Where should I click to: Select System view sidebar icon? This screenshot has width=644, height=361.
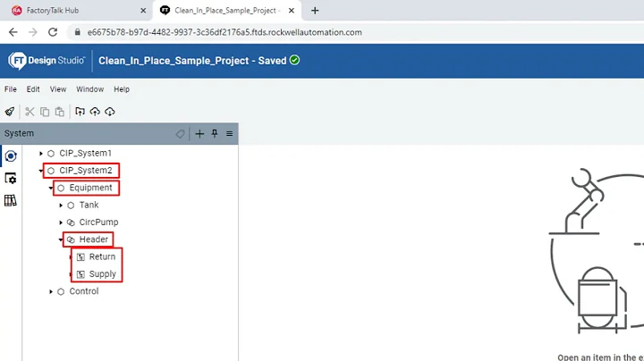pyautogui.click(x=11, y=156)
